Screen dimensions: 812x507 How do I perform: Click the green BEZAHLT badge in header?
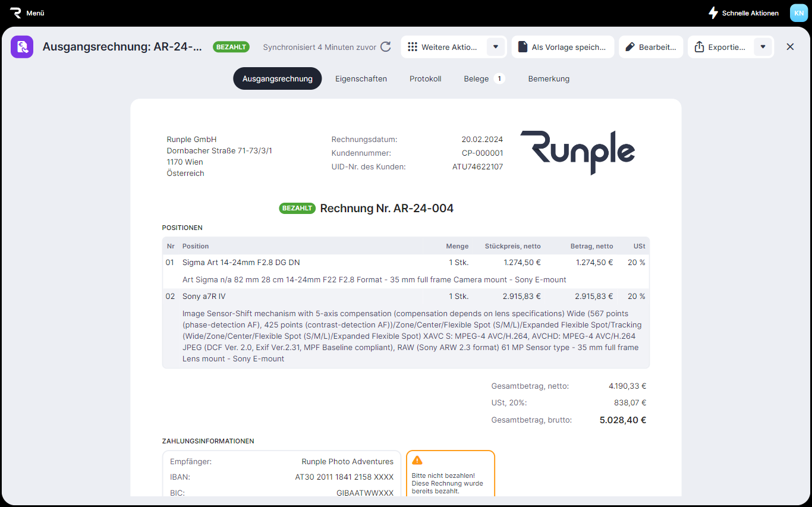pyautogui.click(x=231, y=47)
